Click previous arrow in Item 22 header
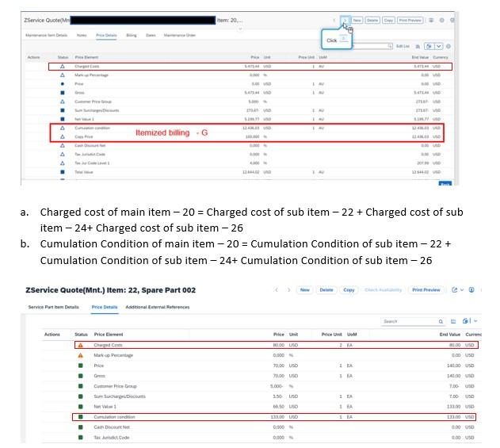This screenshot has height=448, width=500. (277, 290)
